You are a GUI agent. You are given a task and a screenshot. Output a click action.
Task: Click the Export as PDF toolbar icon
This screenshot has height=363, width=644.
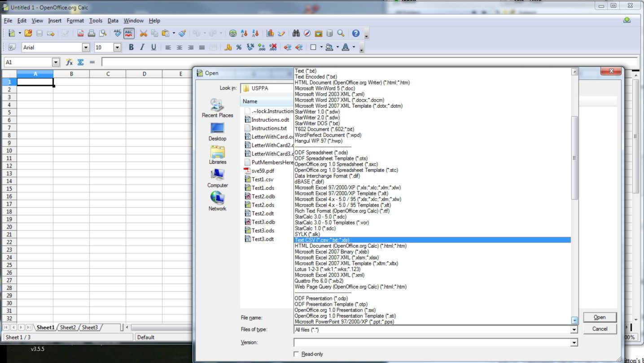click(81, 33)
